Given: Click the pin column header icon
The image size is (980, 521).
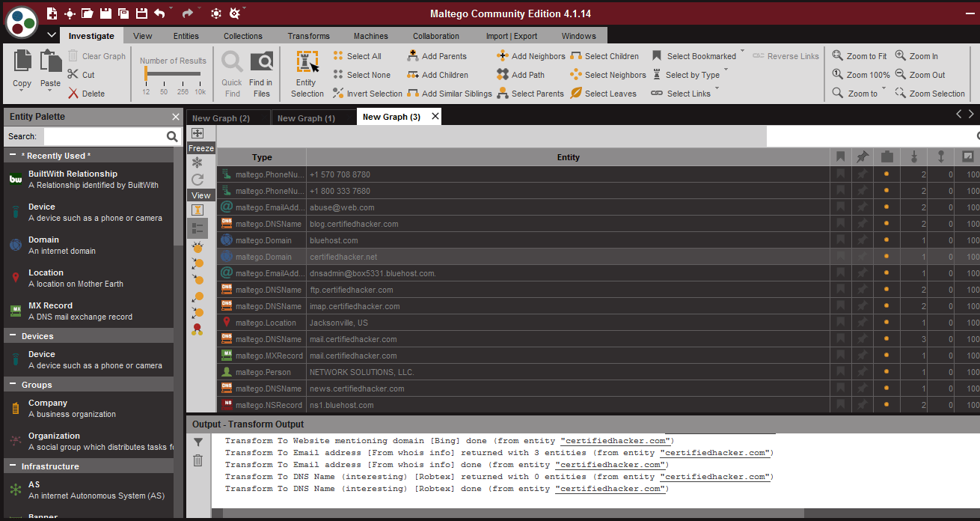Looking at the screenshot, I should 863,157.
